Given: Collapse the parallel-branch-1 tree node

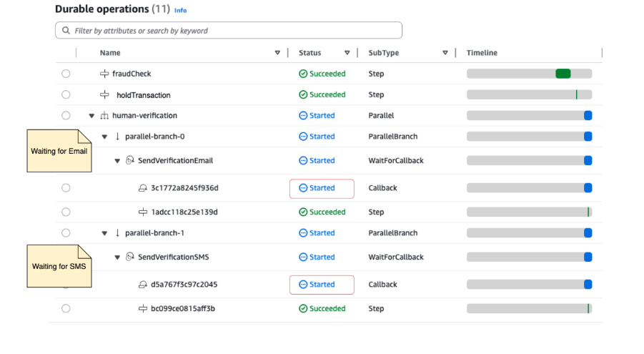Looking at the screenshot, I should (104, 233).
